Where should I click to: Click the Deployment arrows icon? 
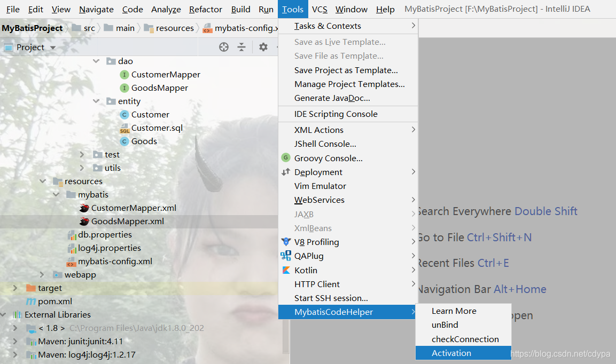(286, 172)
